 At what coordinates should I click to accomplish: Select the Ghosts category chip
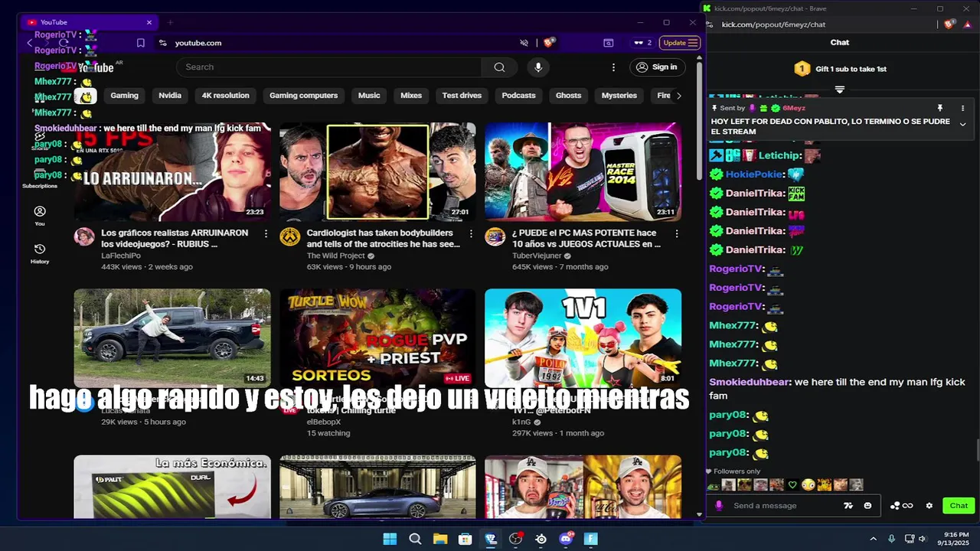pos(568,96)
